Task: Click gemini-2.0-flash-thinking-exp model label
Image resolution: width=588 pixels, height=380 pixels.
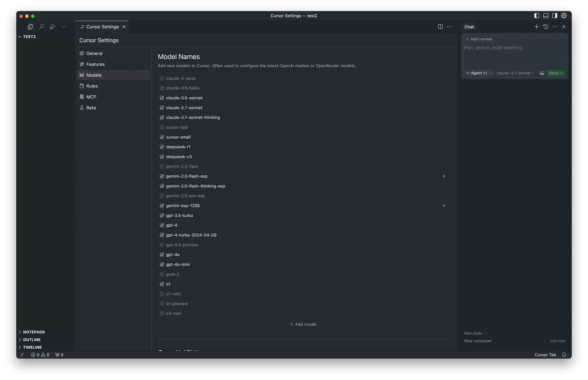Action: click(196, 186)
